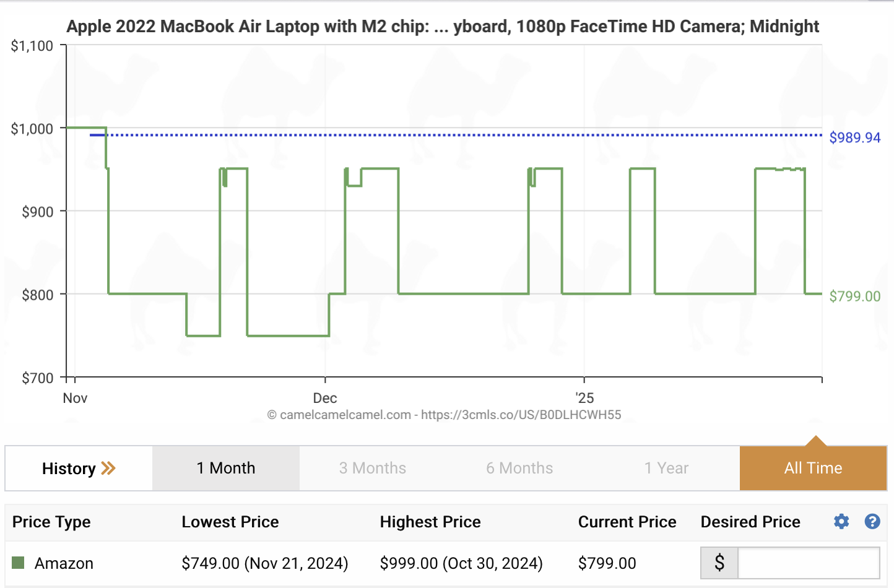Image resolution: width=894 pixels, height=588 pixels.
Task: Click the green $799.00 chart label
Action: 854,296
